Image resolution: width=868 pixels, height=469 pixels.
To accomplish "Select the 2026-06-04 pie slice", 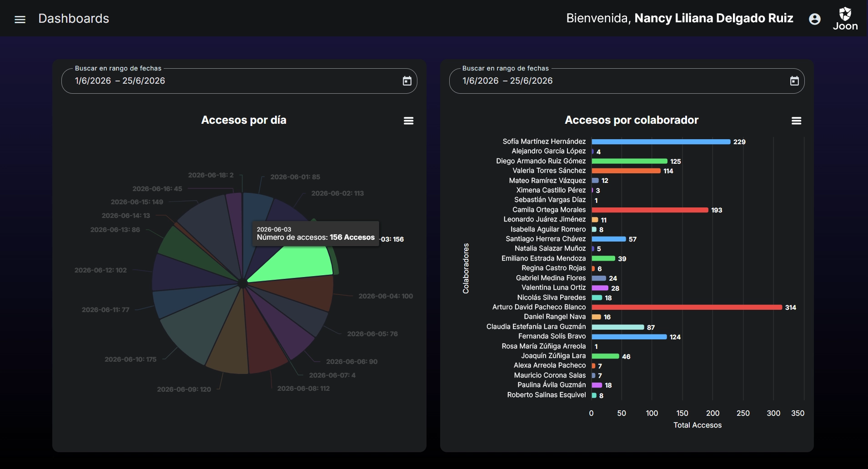I will pyautogui.click(x=300, y=291).
